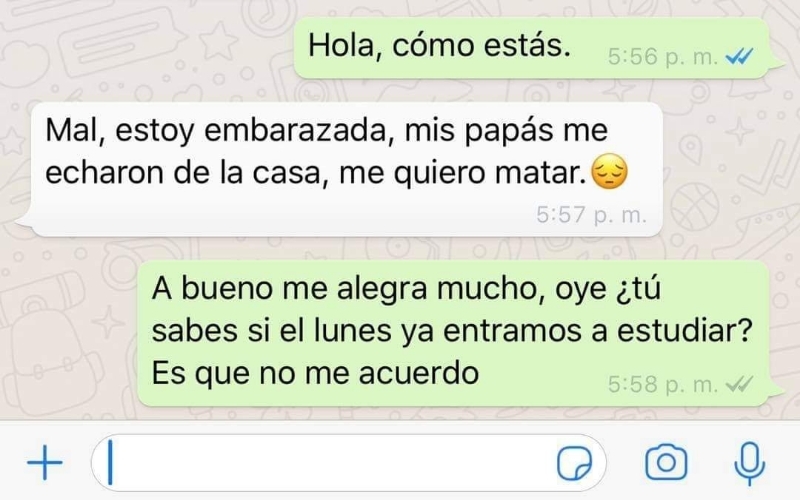800x500 pixels.
Task: Tap the pensive face emoji
Action: pyautogui.click(x=609, y=171)
